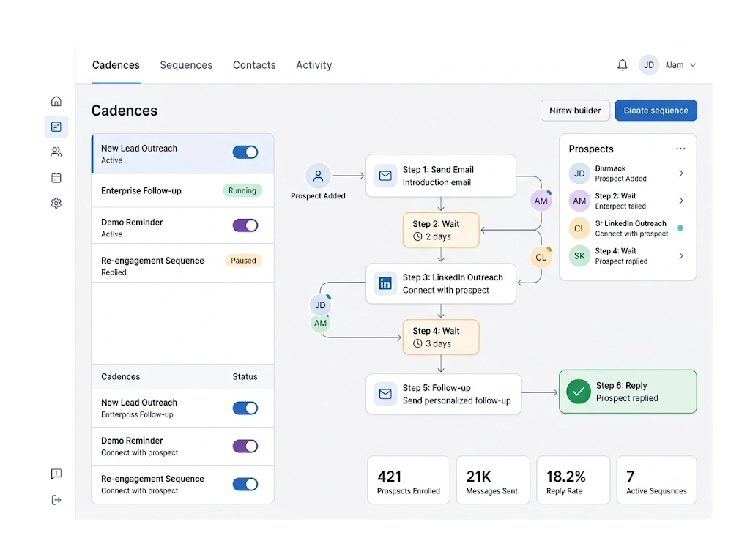Viewport: 750px width, 560px height.
Task: Click the Paused status badge
Action: pos(243,260)
